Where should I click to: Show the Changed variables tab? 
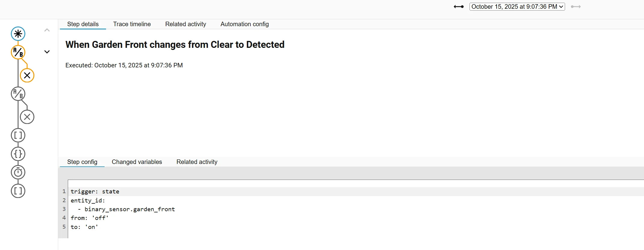click(137, 162)
